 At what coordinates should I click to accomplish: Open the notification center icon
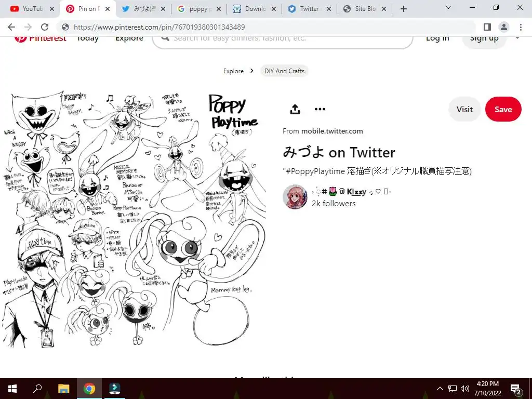coord(516,389)
